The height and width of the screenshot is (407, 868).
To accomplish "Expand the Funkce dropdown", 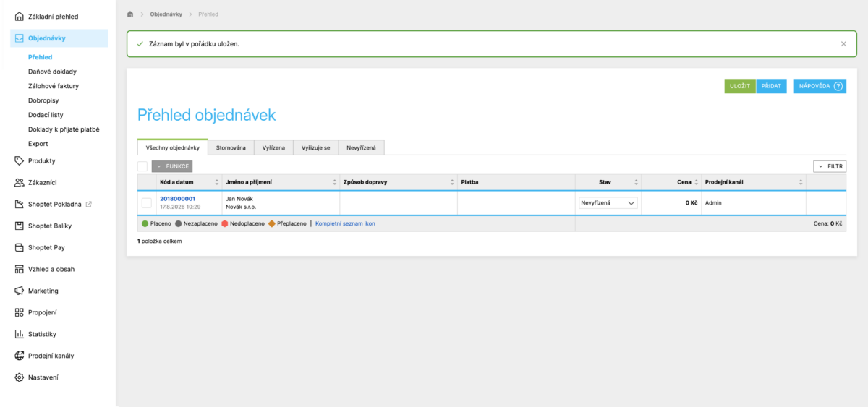I will [x=172, y=166].
